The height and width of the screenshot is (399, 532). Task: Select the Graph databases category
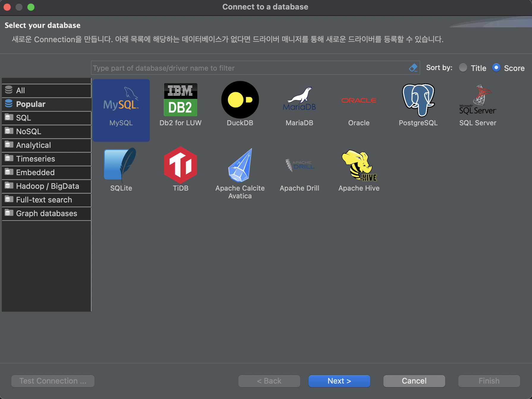46,213
